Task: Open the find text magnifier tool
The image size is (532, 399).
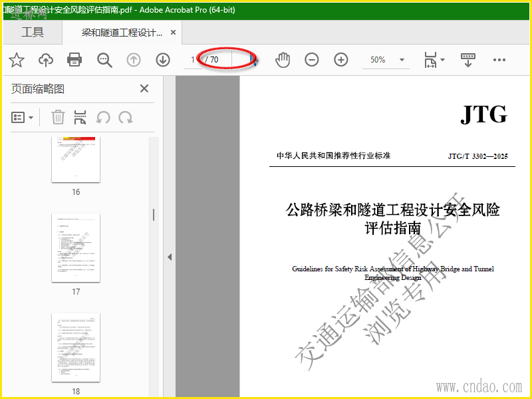Action: pos(104,60)
